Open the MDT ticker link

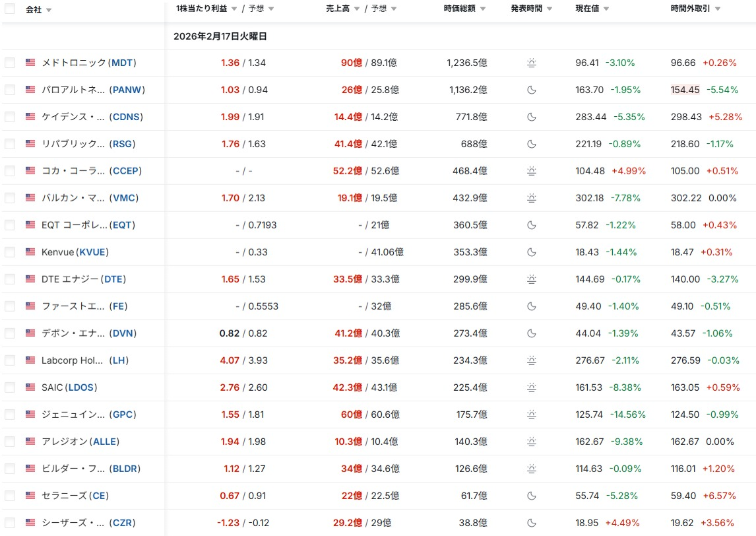click(x=122, y=63)
